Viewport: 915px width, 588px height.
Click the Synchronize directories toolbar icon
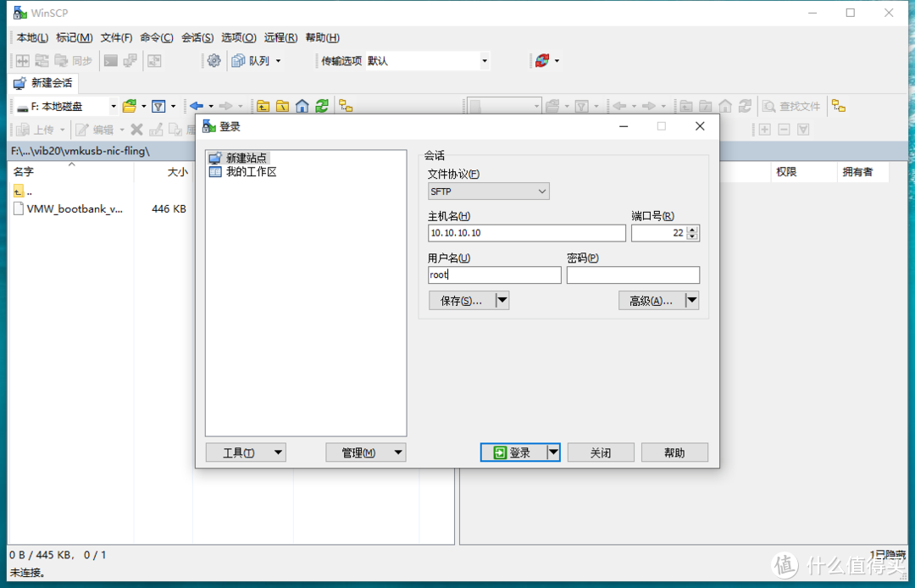coord(42,61)
